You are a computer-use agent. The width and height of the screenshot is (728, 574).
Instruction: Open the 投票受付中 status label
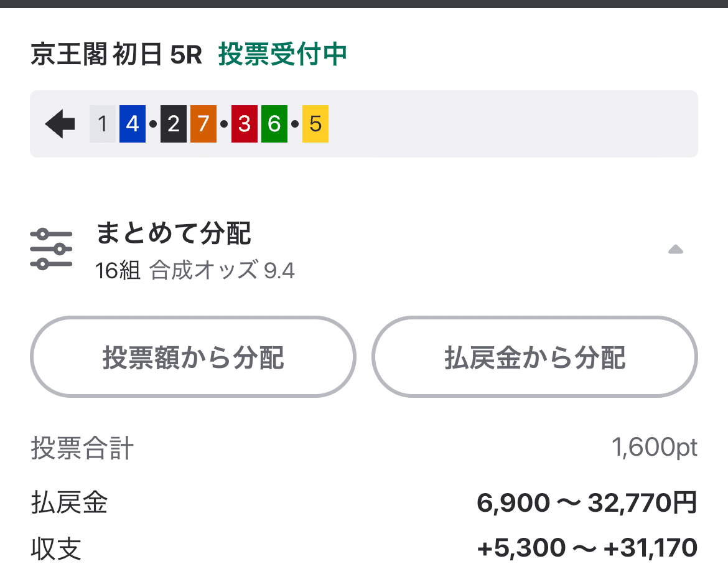(x=282, y=55)
